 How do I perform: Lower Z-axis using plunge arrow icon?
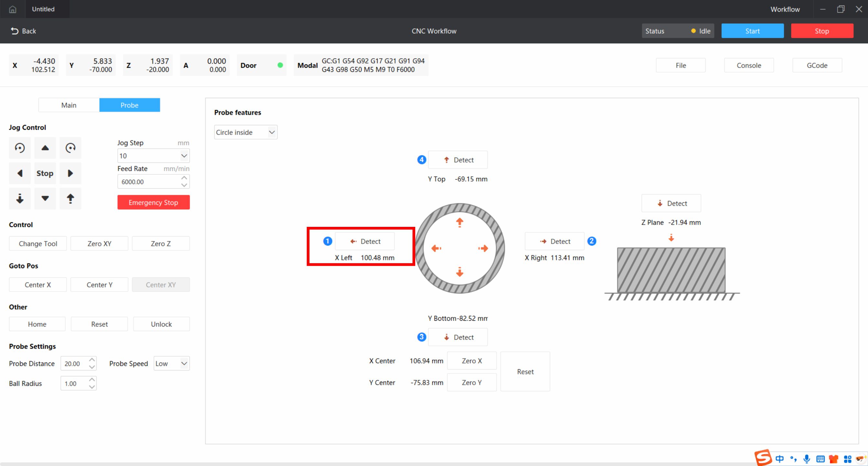point(19,199)
